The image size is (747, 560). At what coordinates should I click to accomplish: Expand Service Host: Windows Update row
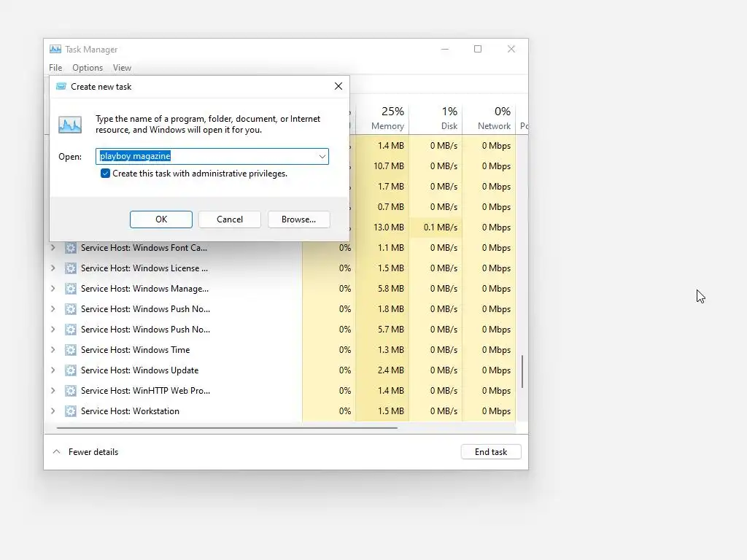tap(53, 370)
